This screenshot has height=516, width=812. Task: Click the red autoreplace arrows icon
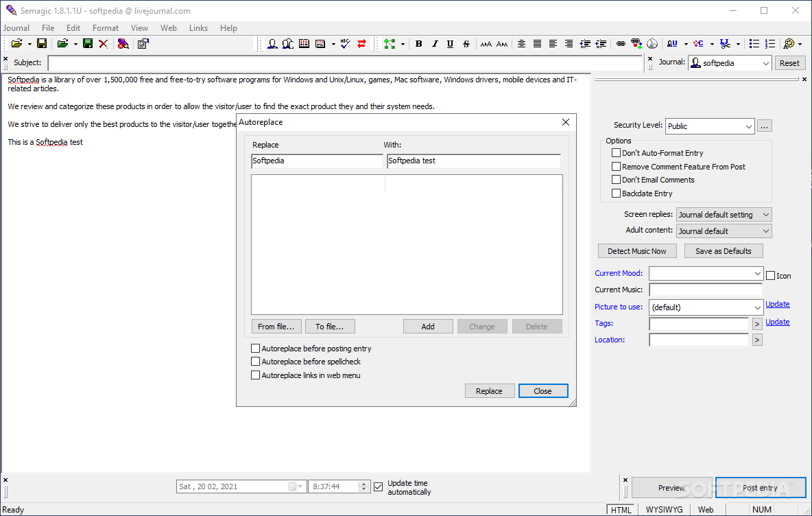[x=361, y=44]
